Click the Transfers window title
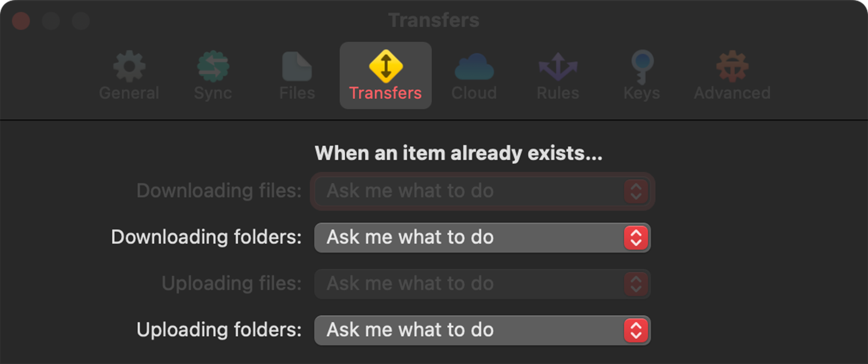 coord(434,19)
